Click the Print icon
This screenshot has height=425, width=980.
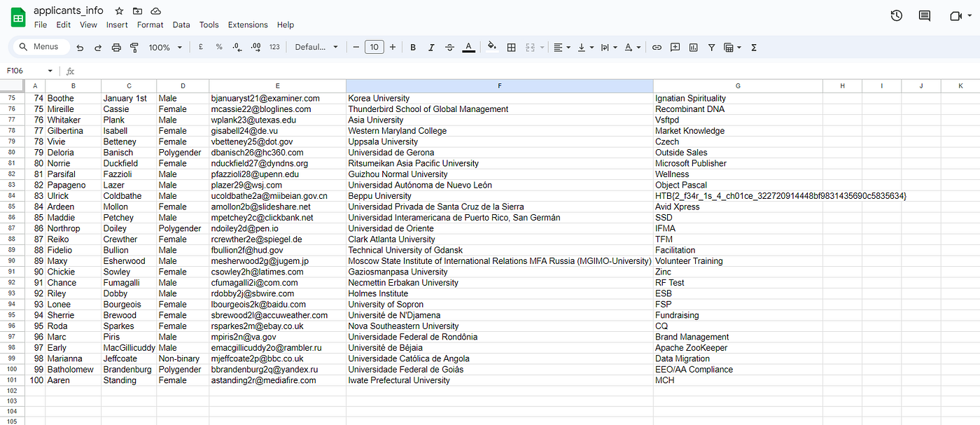116,48
